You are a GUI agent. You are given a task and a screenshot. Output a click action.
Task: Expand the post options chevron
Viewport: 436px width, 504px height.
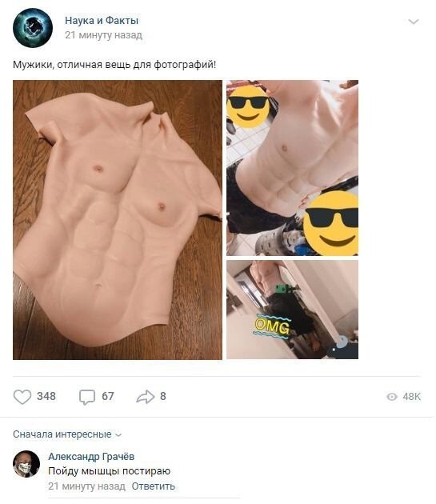point(413,22)
